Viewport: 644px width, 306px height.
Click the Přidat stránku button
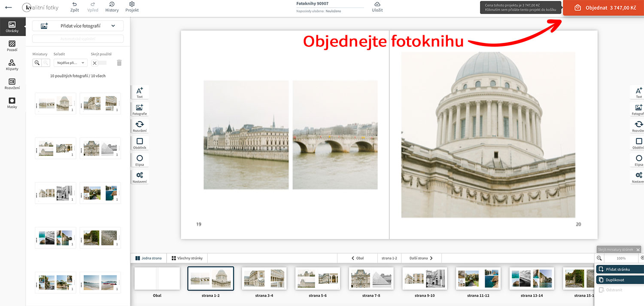click(x=620, y=269)
